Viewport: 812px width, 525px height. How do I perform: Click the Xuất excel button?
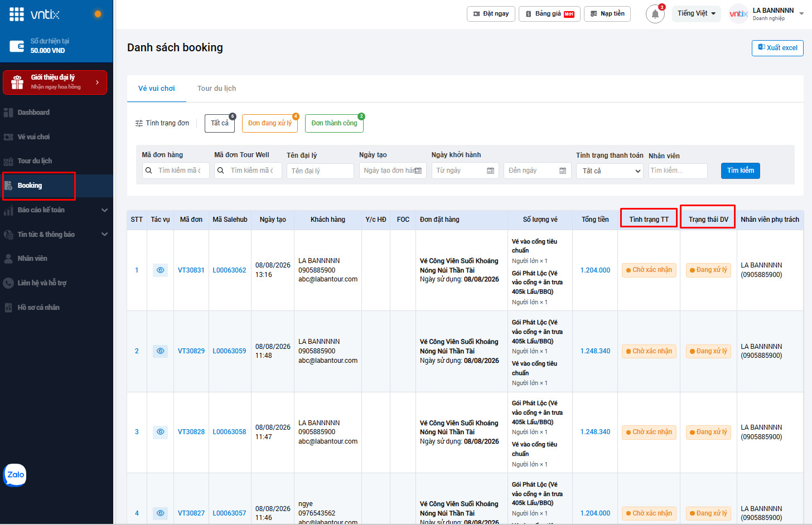pyautogui.click(x=777, y=48)
